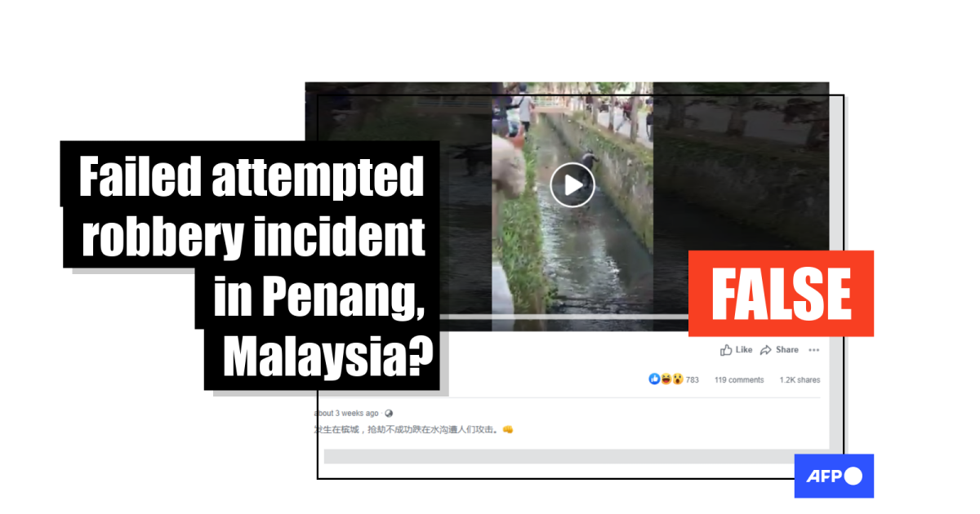Click the fist emoji in the caption
This screenshot has height=514, width=980.
pyautogui.click(x=508, y=430)
